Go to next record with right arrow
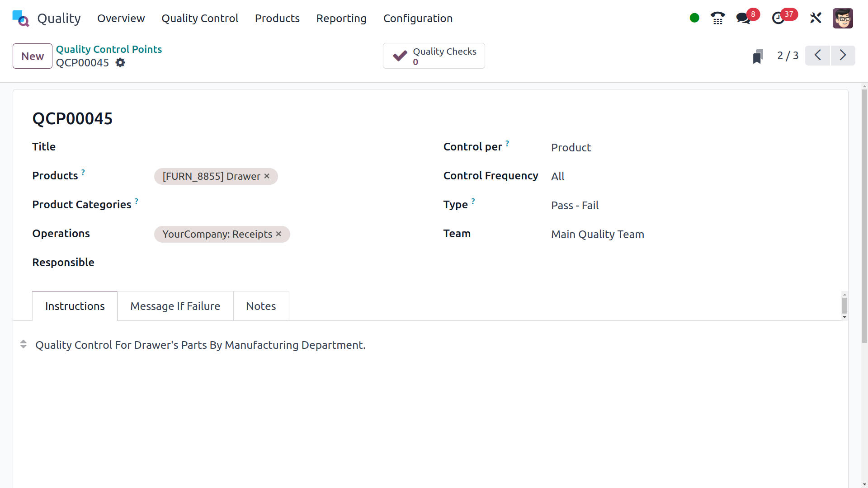 (x=843, y=56)
